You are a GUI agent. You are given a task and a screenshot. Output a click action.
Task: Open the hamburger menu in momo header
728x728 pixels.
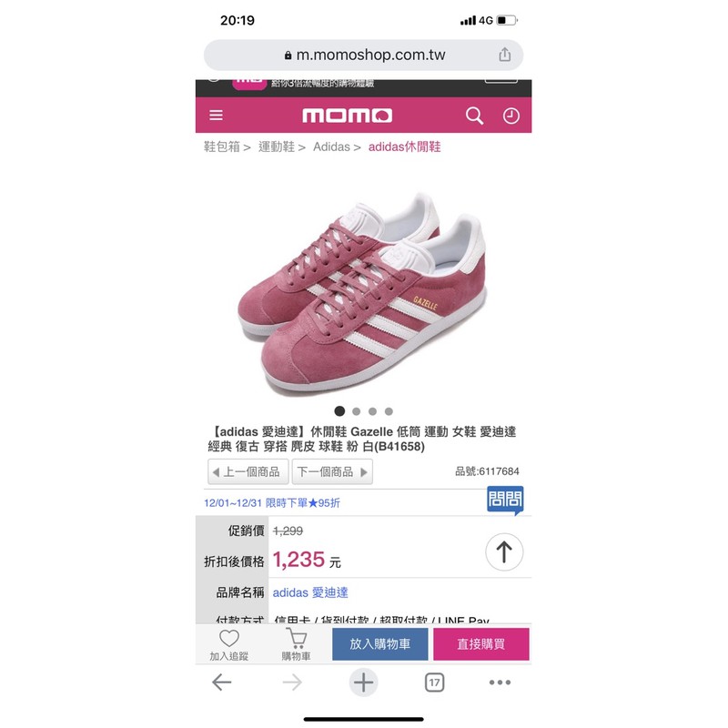click(216, 116)
